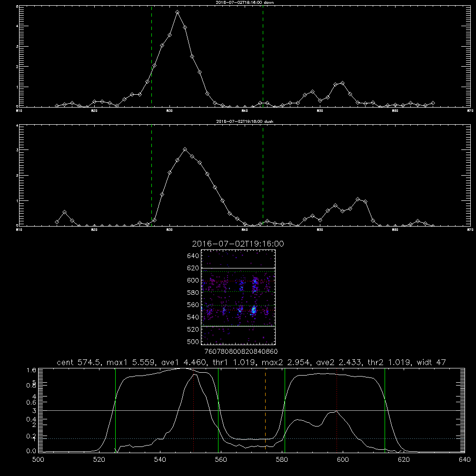Click the 520 label on the image y-axis
The image size is (476, 476).
[x=193, y=329]
